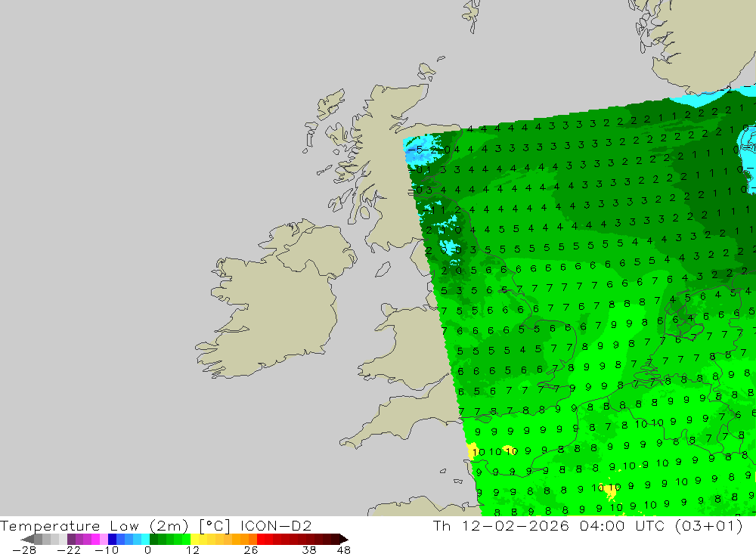Click the dark maroon right arrow on the color scale
Image resolution: width=756 pixels, height=554 pixels.
tap(344, 539)
